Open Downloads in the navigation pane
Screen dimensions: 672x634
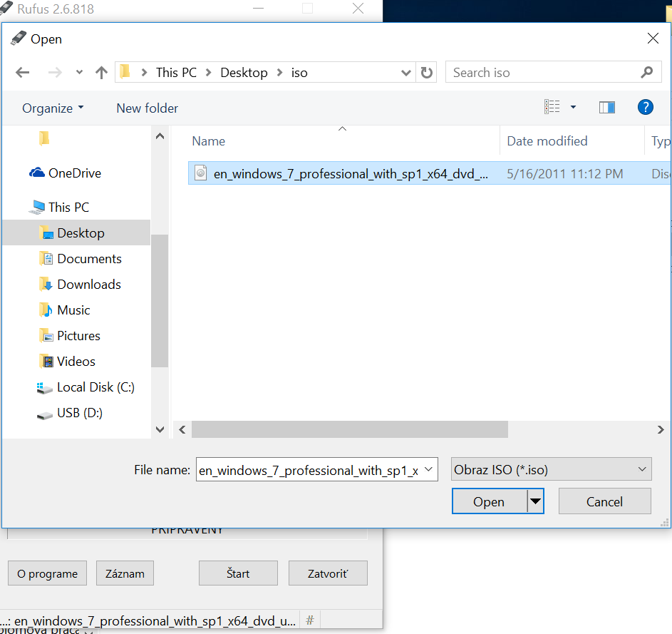pos(89,285)
